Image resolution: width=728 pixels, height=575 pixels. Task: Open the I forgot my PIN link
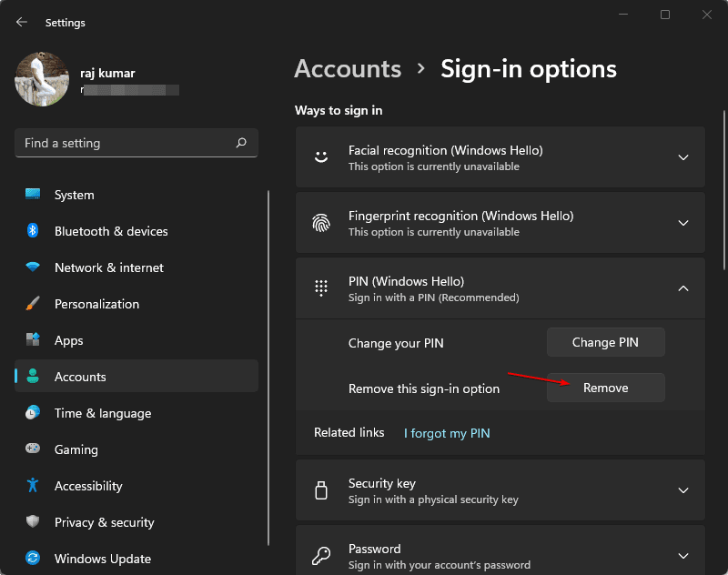(447, 433)
